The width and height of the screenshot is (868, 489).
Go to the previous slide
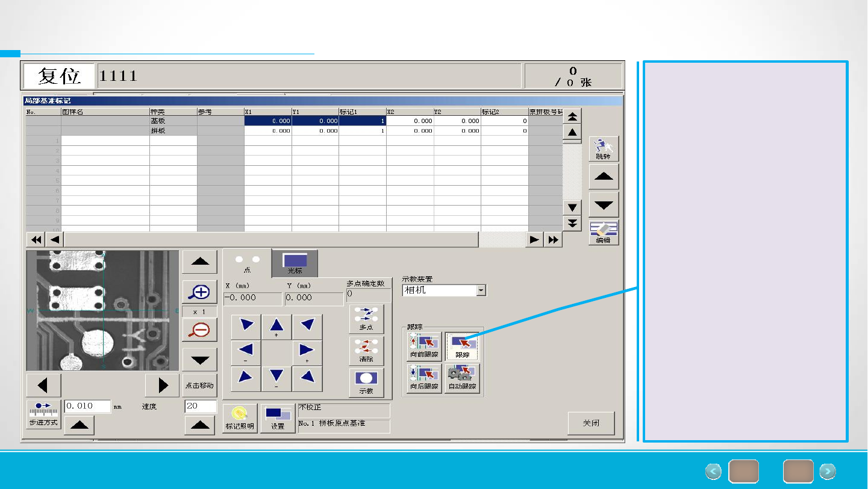[713, 472]
